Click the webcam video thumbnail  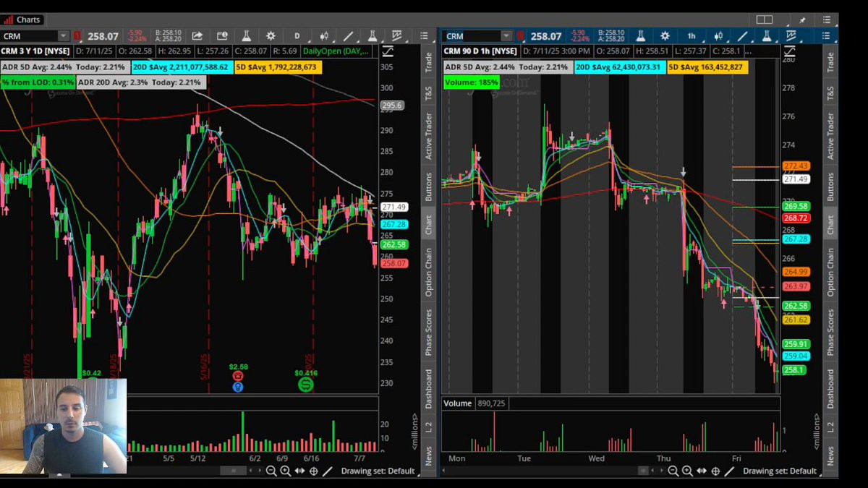tap(63, 426)
